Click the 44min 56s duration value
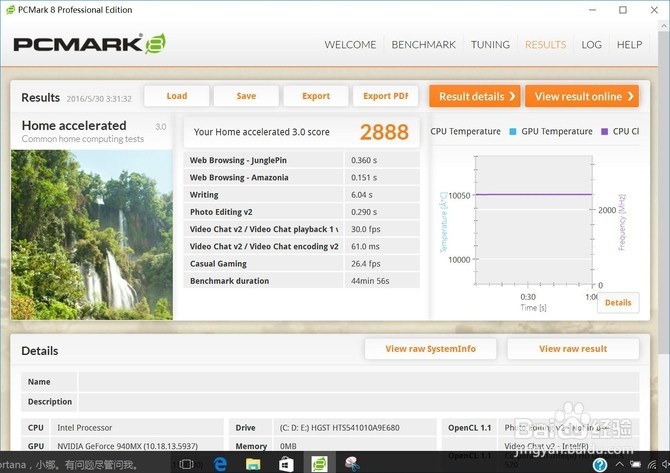The image size is (670, 473). (370, 281)
